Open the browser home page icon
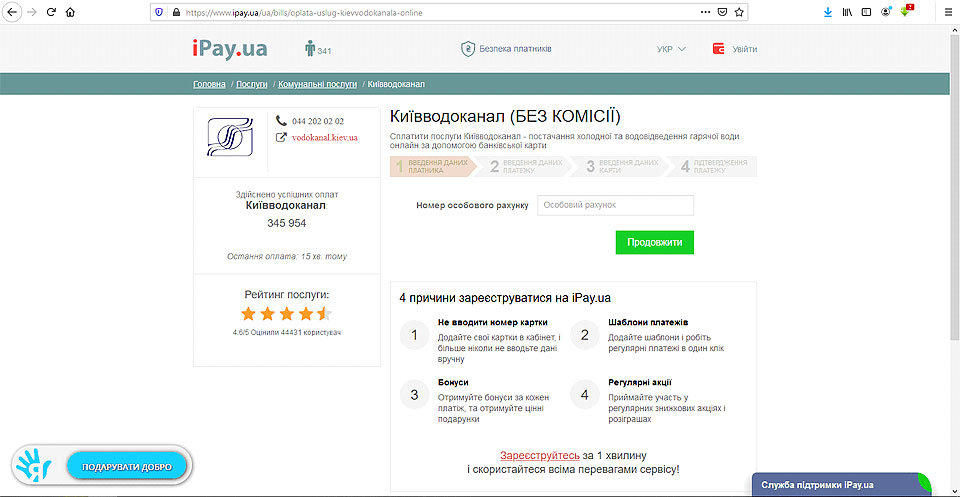 pos(70,12)
